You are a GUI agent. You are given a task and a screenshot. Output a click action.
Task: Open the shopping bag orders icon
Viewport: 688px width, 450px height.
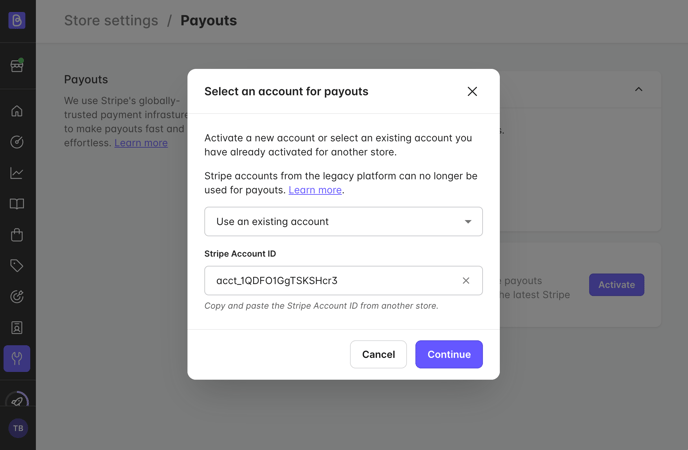tap(17, 235)
